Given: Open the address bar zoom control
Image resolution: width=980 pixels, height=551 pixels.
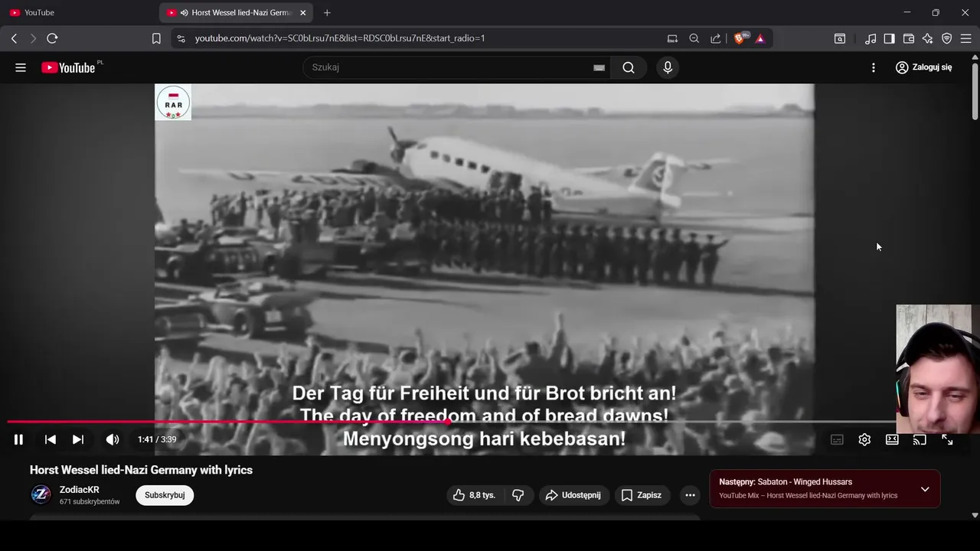Looking at the screenshot, I should point(694,38).
